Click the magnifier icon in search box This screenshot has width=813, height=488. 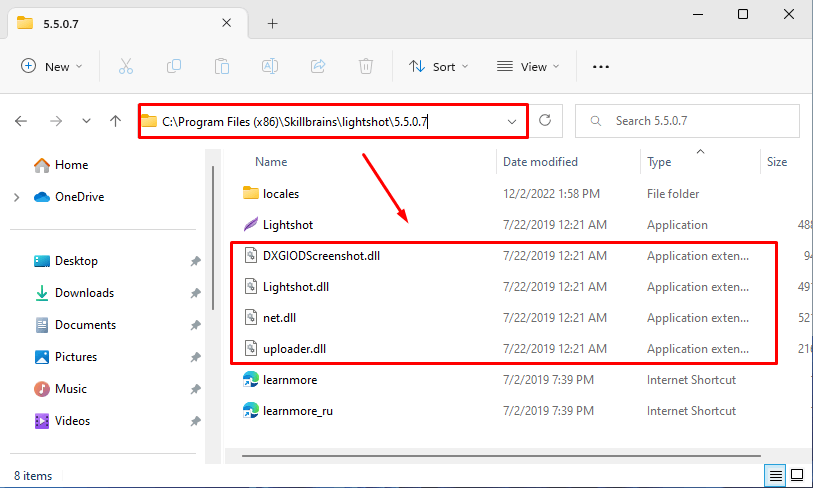click(x=596, y=121)
